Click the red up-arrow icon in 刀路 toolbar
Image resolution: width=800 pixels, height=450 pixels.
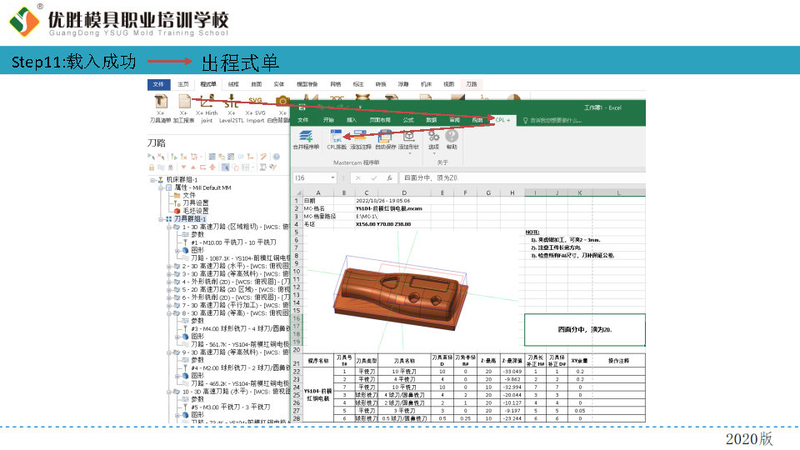coord(193,167)
